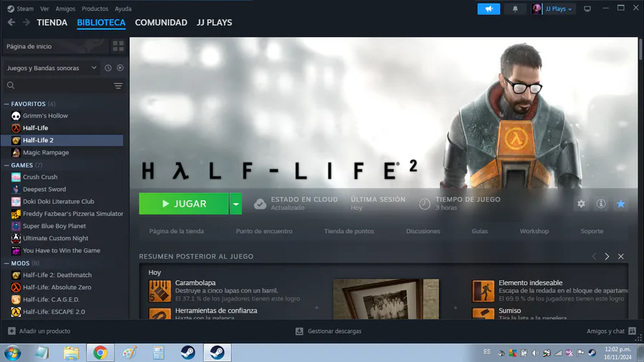Open Amigos y chat
644x362 pixels.
click(x=611, y=331)
